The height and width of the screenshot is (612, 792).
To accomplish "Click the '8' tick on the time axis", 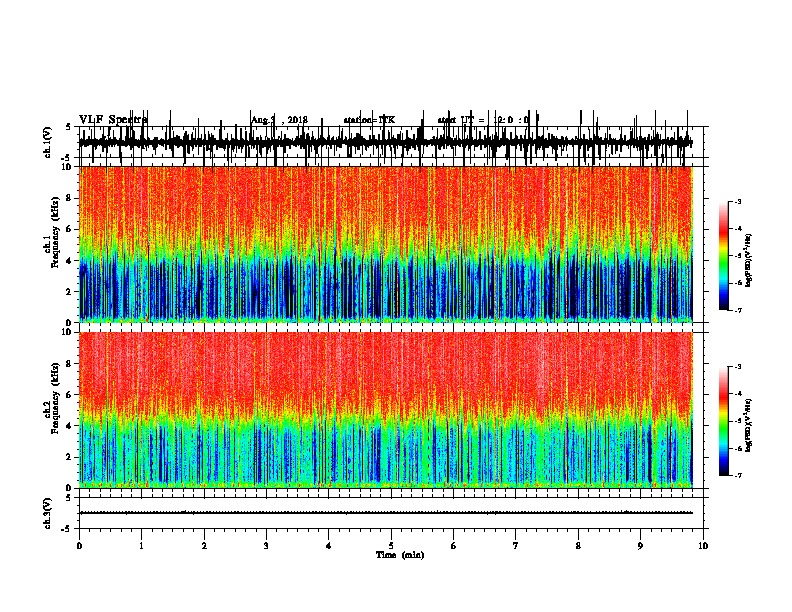I will point(578,546).
